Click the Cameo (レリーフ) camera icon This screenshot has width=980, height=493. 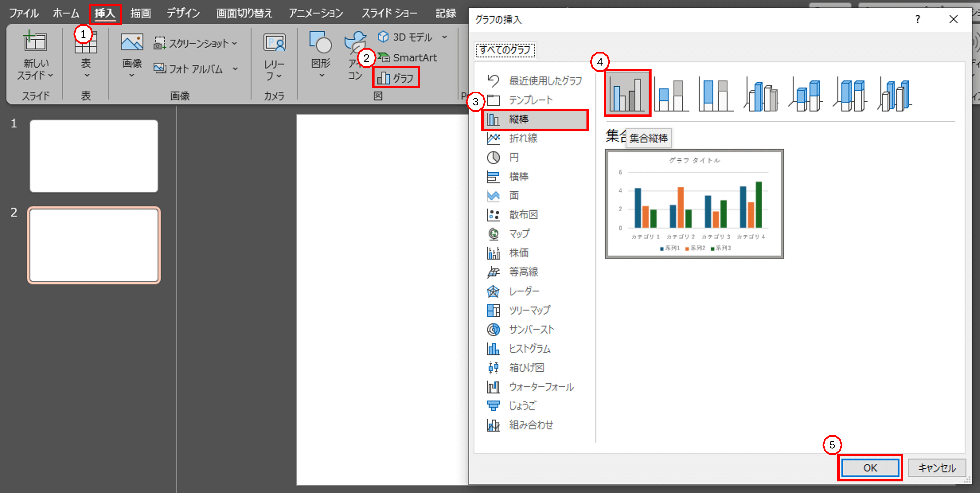click(274, 43)
